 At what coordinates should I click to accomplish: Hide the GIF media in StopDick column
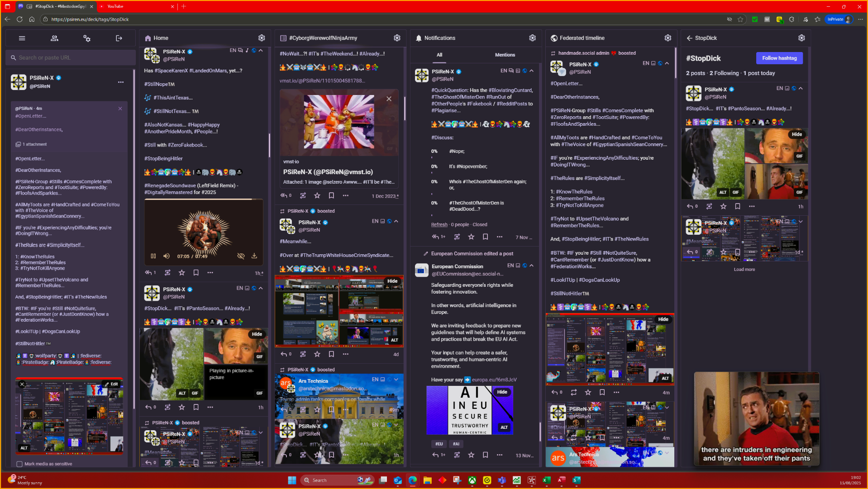(796, 134)
